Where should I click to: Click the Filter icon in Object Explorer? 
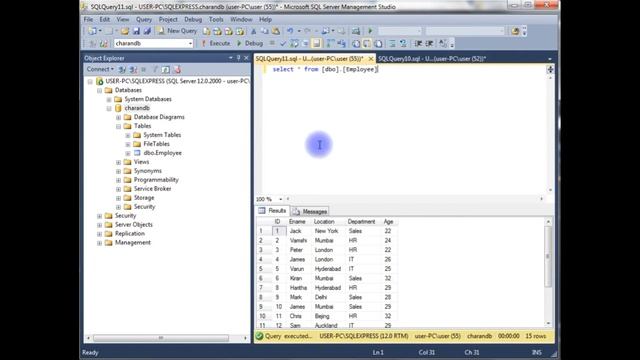155,69
